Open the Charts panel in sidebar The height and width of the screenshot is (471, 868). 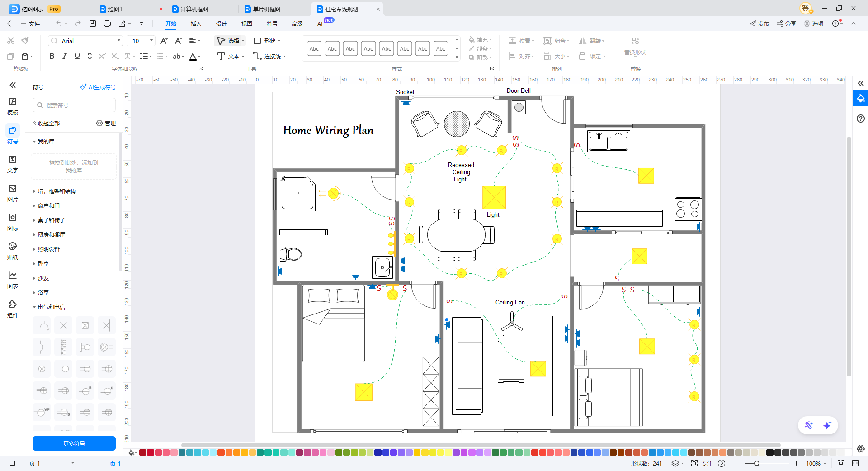(13, 280)
